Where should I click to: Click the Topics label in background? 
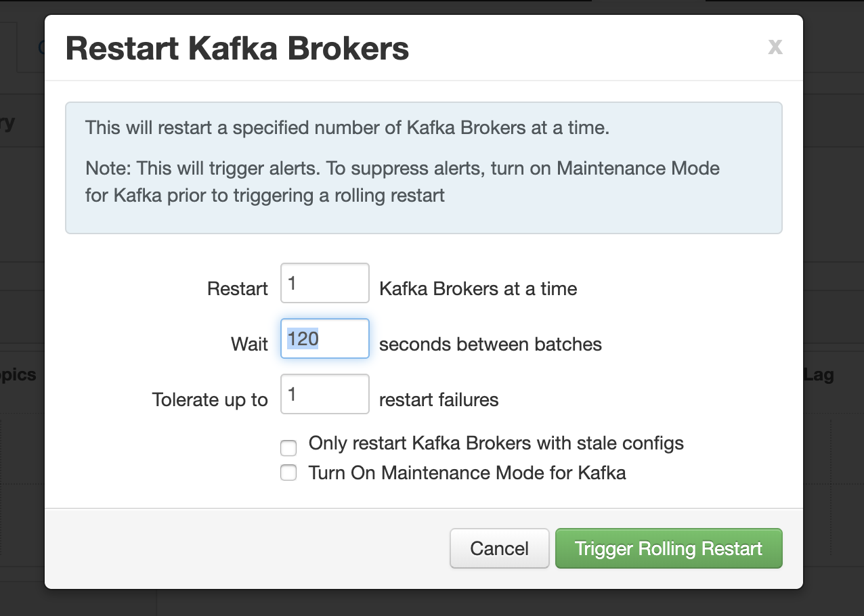(17, 374)
